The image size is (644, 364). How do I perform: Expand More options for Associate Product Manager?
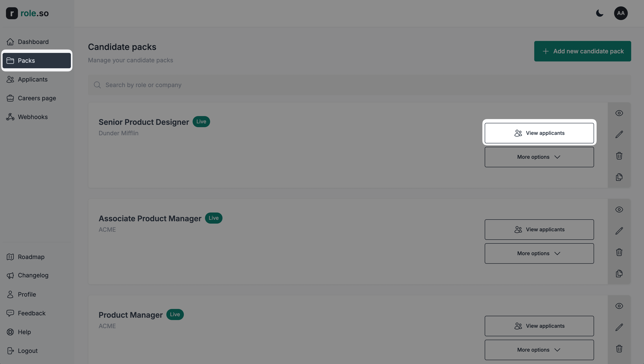coord(539,253)
